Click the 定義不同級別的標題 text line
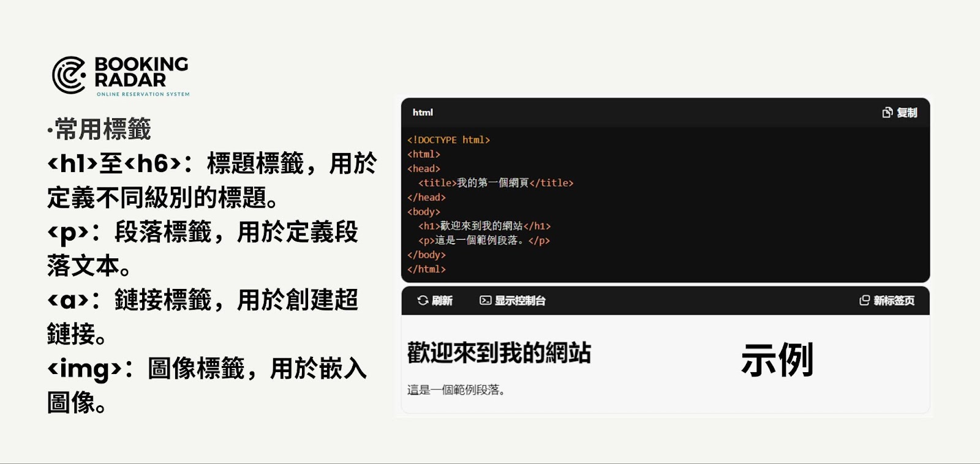This screenshot has height=464, width=980. (164, 198)
